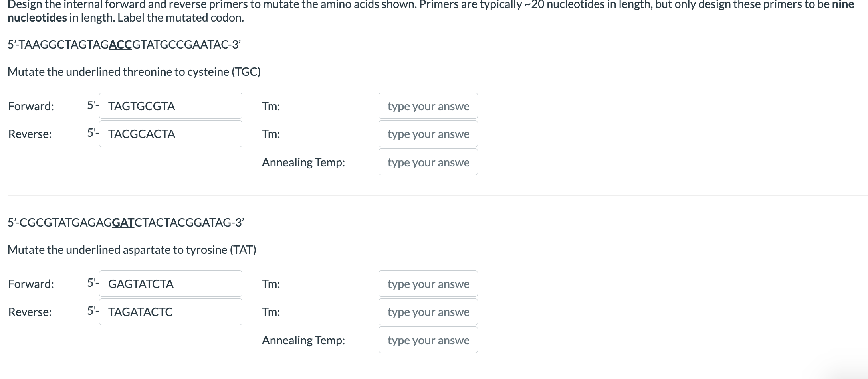Focus the Tm answer box for TAGTGCGTA
This screenshot has width=868, height=379.
click(x=428, y=106)
